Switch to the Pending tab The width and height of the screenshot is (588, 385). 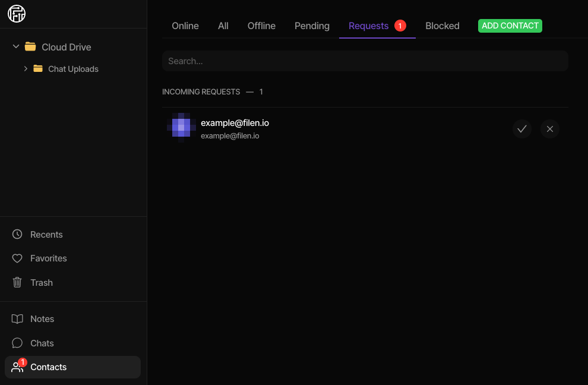pos(312,26)
